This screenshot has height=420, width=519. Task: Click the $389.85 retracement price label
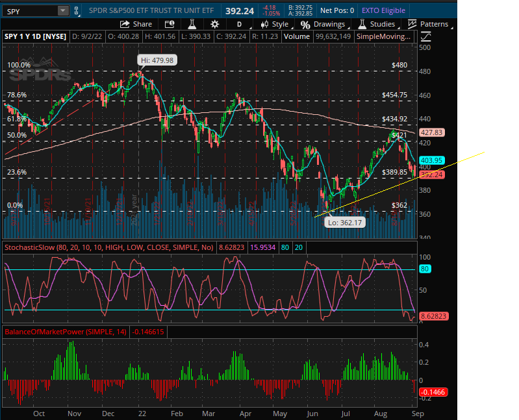(394, 172)
